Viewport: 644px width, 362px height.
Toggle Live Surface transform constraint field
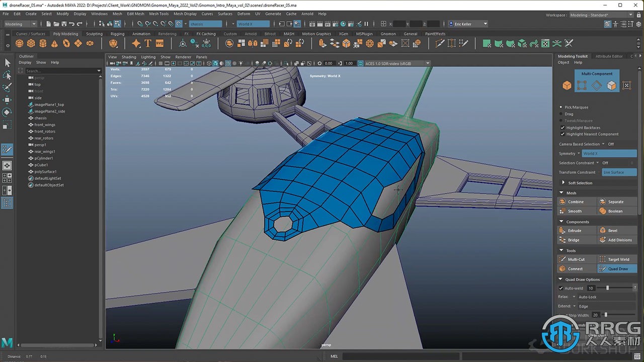click(x=619, y=172)
